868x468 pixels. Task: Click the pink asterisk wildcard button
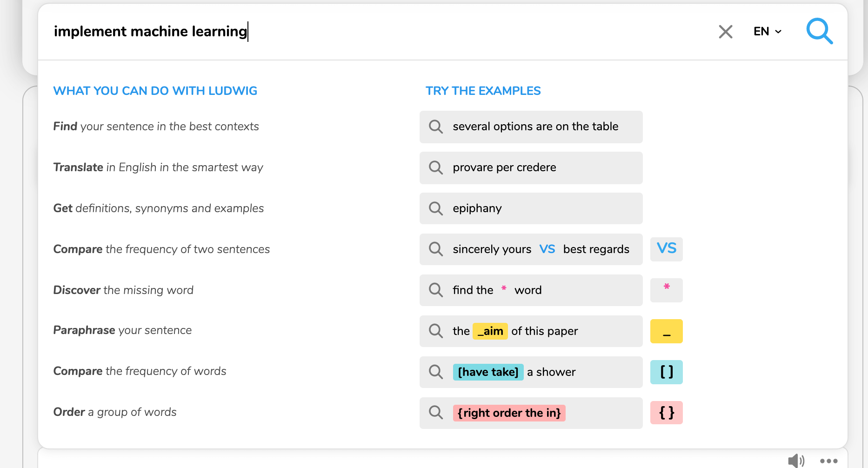667,290
